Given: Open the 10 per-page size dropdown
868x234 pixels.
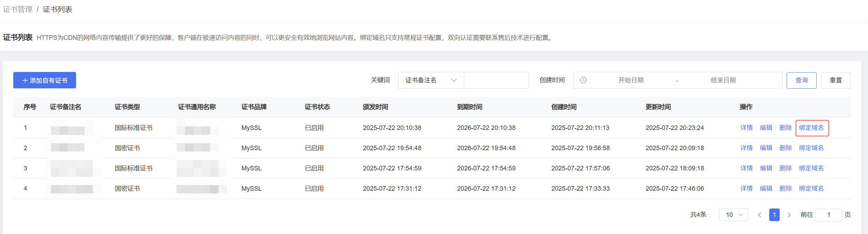Looking at the screenshot, I should 734,215.
